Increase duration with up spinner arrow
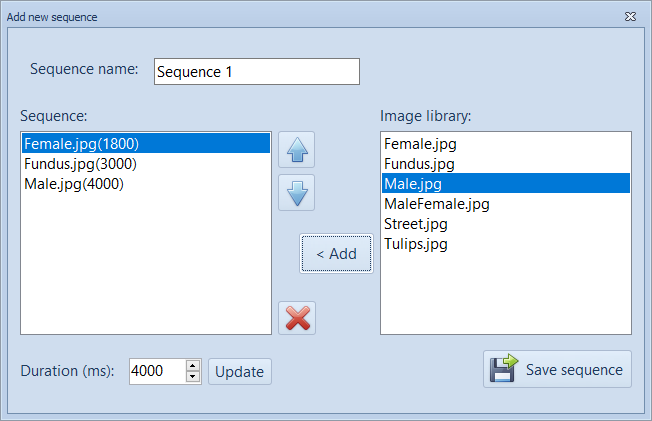652x421 pixels. [193, 365]
